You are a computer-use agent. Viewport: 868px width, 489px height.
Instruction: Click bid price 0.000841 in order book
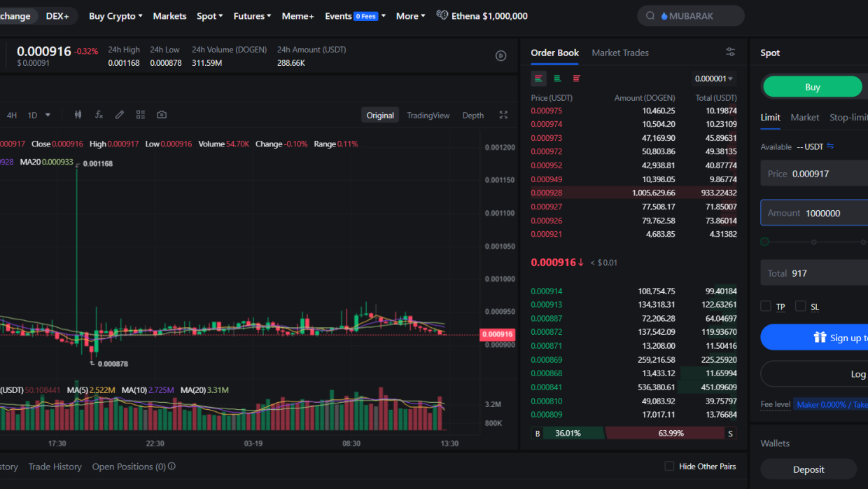point(546,387)
